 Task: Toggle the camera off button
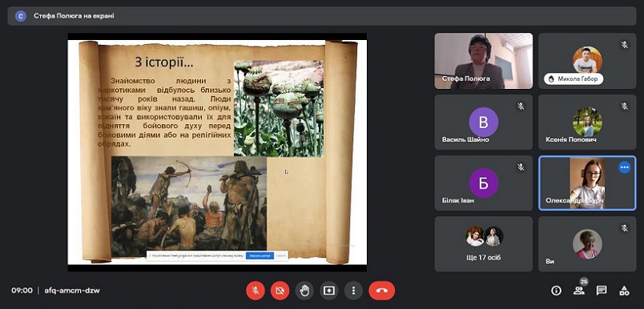(x=280, y=291)
